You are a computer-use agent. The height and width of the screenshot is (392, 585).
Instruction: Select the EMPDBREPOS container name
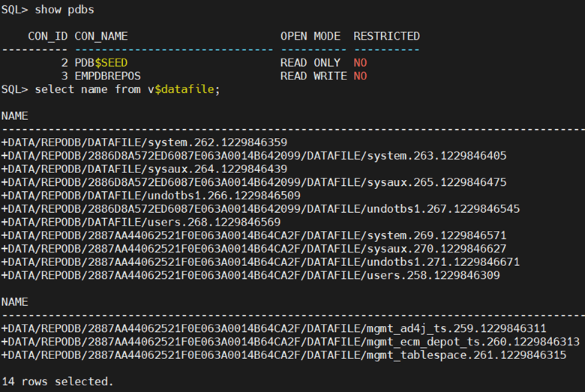pos(107,76)
